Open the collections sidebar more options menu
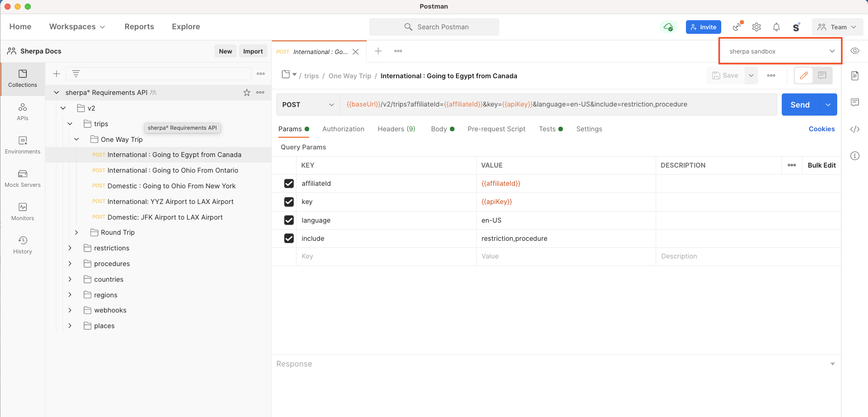 click(261, 74)
